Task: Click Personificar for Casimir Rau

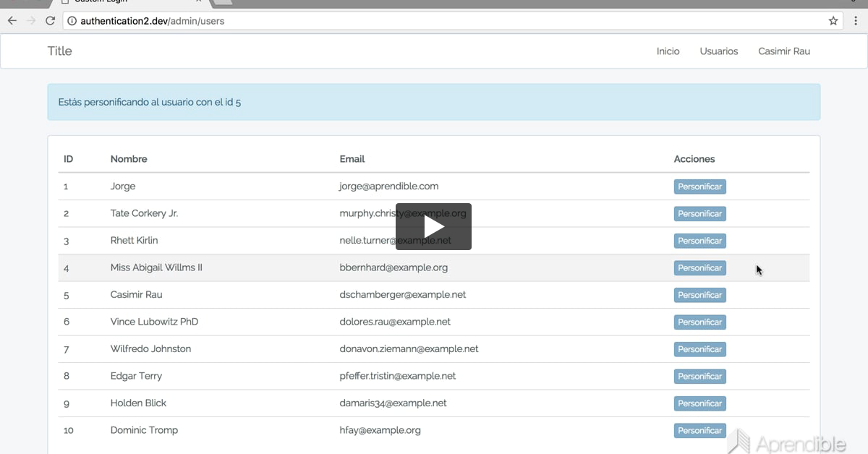Action: (699, 295)
